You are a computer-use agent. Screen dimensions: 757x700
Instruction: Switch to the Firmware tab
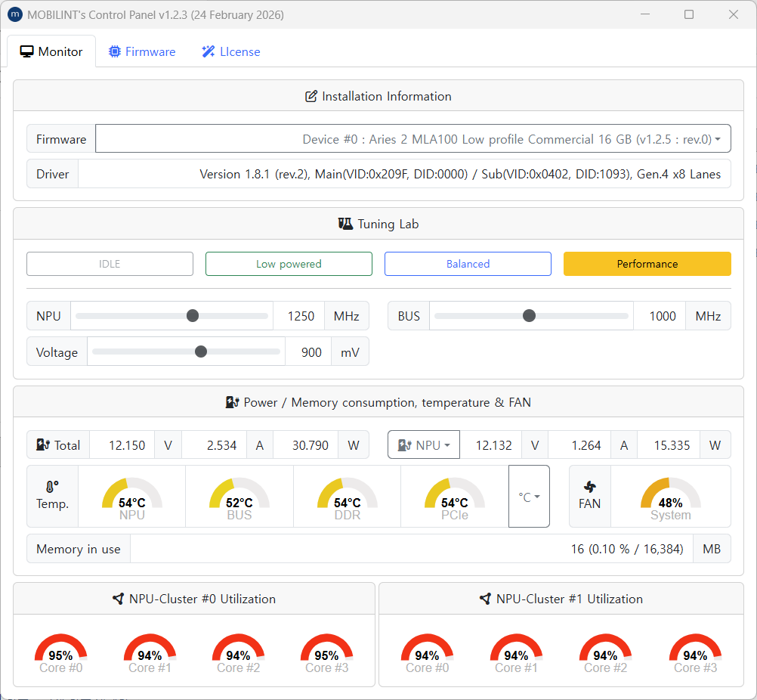(x=142, y=51)
